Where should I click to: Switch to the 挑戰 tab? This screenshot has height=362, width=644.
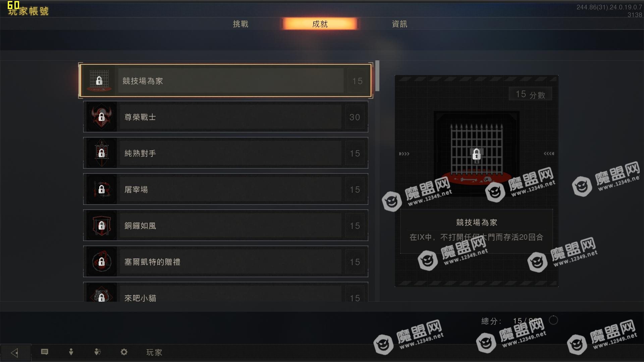click(x=241, y=24)
